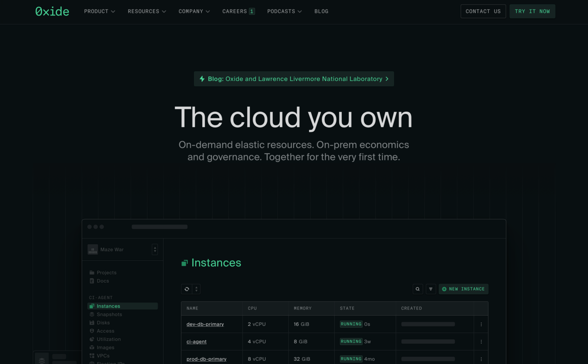Expand the Company dropdown
Screen dimensions: 588x364
(194, 11)
